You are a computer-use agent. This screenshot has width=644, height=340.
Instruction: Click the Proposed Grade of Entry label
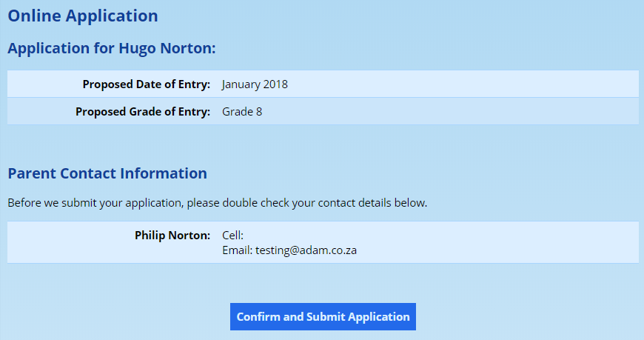[143, 112]
